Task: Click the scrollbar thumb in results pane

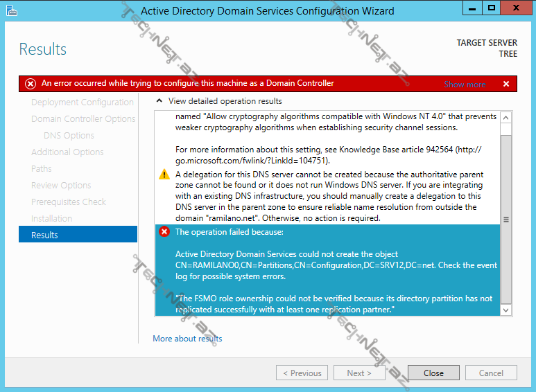Action: 505,218
